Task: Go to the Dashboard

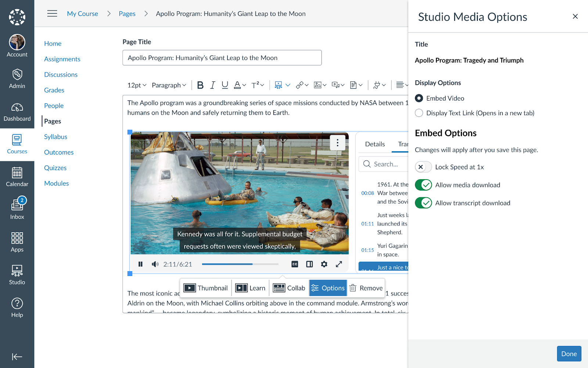Action: point(17,112)
